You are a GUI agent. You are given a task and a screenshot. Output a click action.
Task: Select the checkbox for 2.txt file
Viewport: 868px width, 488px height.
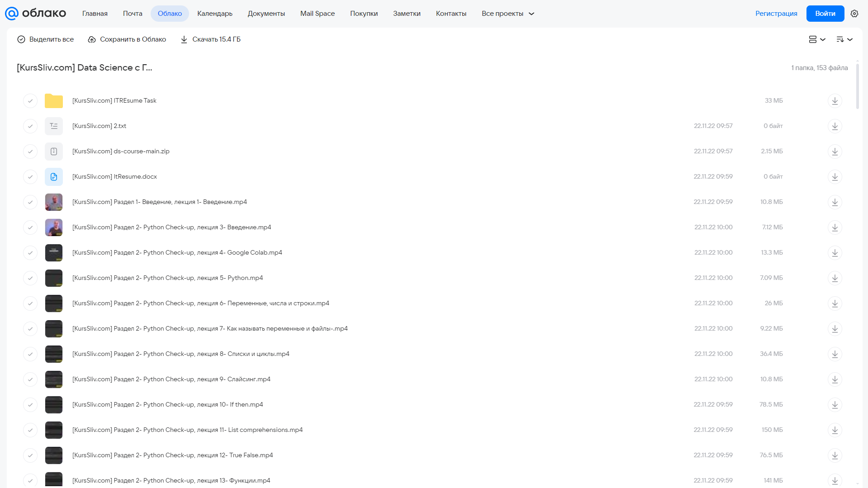click(30, 126)
